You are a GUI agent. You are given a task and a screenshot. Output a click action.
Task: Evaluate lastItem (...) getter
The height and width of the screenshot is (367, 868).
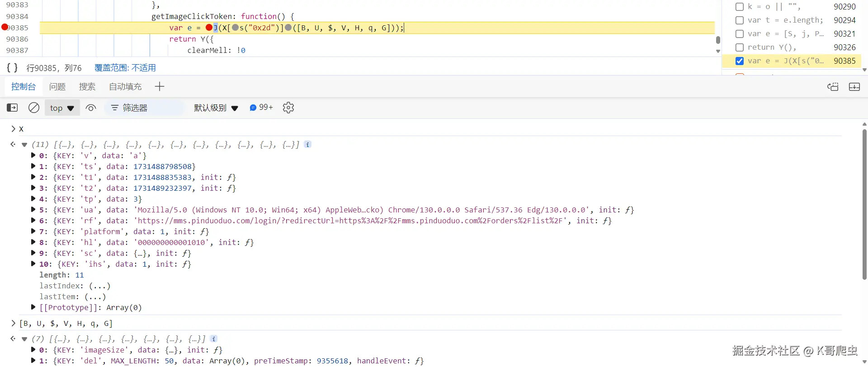(95, 296)
